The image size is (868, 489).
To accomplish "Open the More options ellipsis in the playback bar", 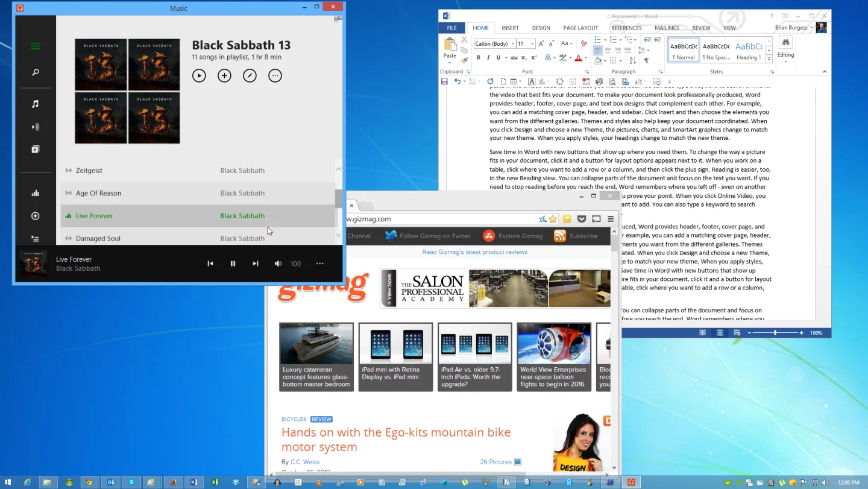I will click(x=319, y=263).
